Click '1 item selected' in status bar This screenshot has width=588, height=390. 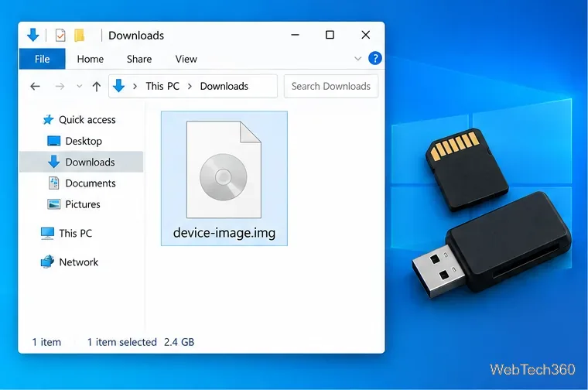(122, 342)
